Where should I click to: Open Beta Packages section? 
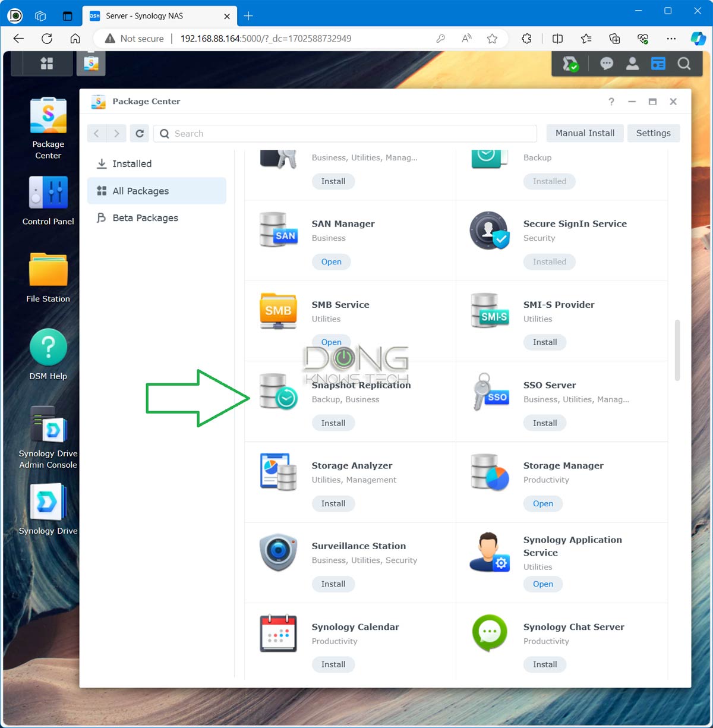click(157, 218)
